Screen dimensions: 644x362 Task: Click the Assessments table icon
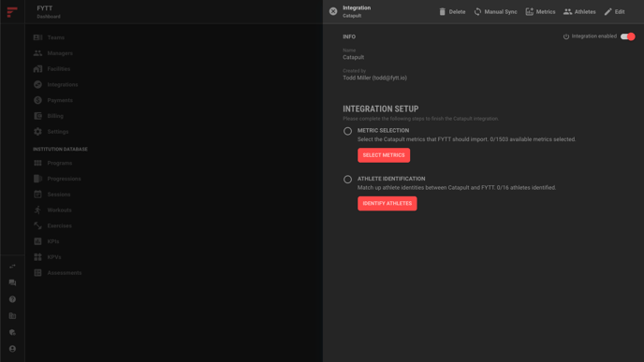point(37,273)
